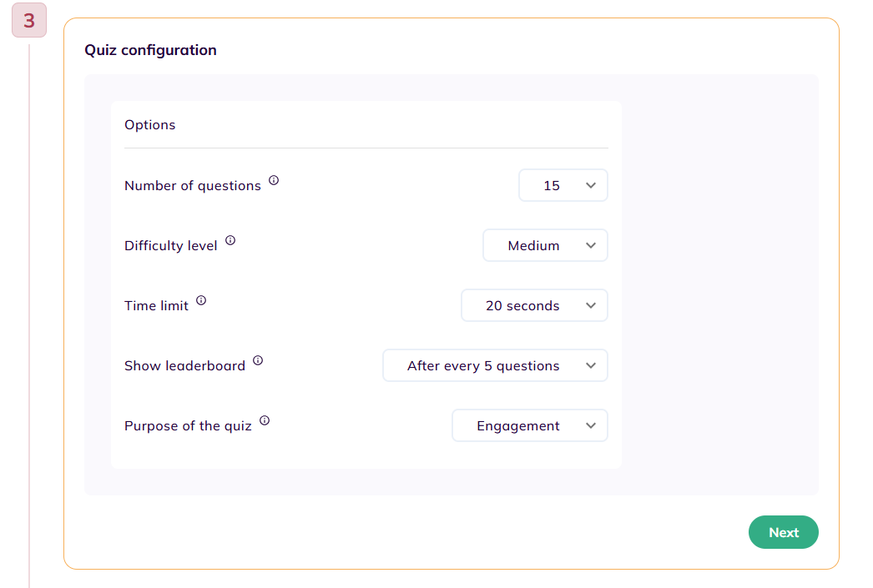The width and height of the screenshot is (873, 588).
Task: Open the Time limit dropdown showing 20 seconds
Action: 534,305
